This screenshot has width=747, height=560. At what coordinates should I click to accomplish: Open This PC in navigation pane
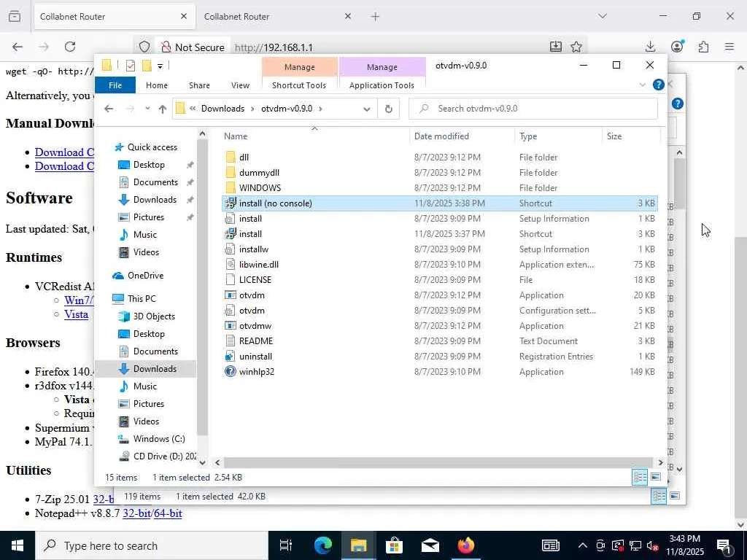[142, 298]
